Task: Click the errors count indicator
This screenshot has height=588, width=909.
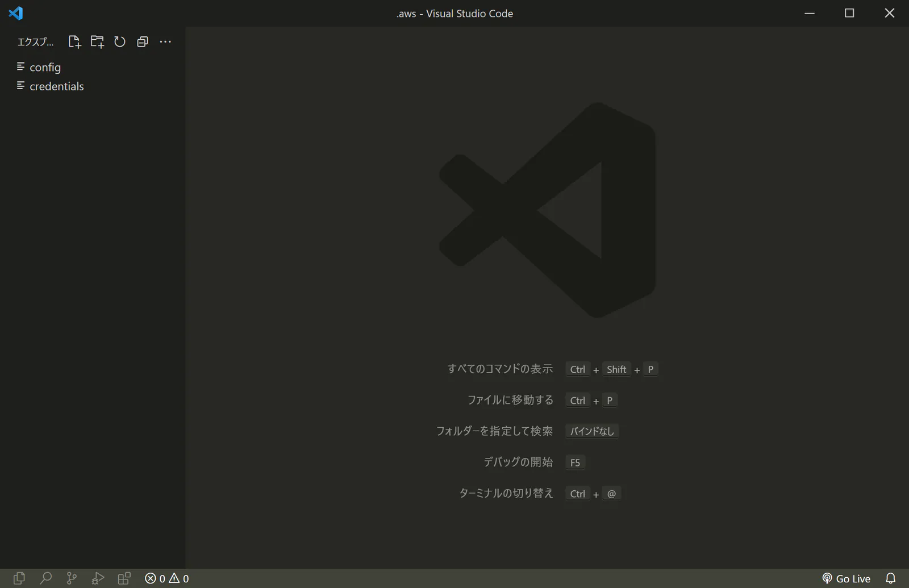Action: pos(155,578)
